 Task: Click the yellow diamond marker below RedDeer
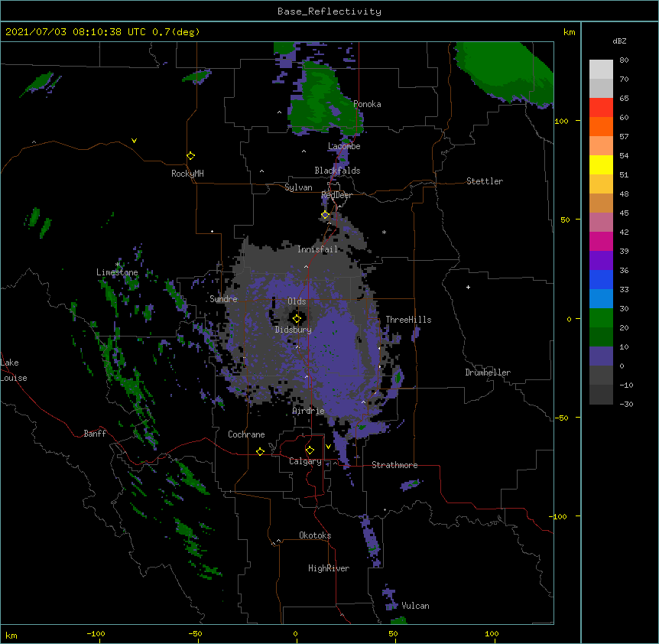(326, 215)
